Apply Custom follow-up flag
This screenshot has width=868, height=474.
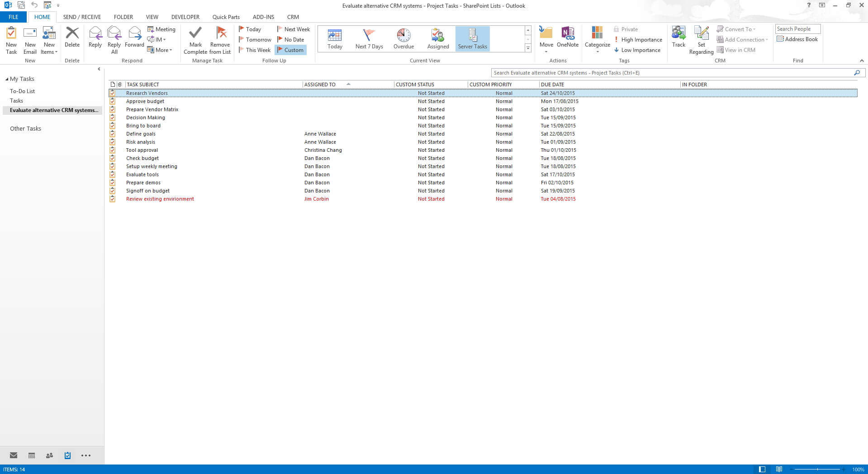tap(290, 50)
